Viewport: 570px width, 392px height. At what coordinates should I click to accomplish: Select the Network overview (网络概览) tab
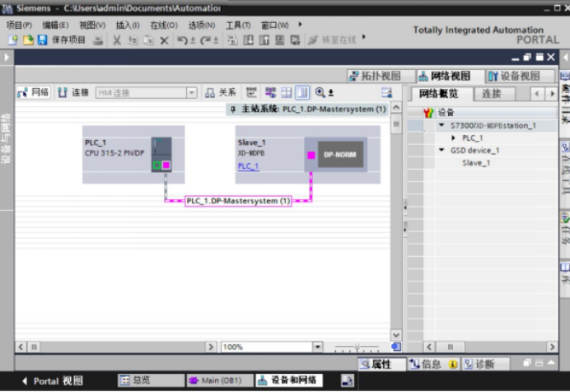pyautogui.click(x=439, y=94)
